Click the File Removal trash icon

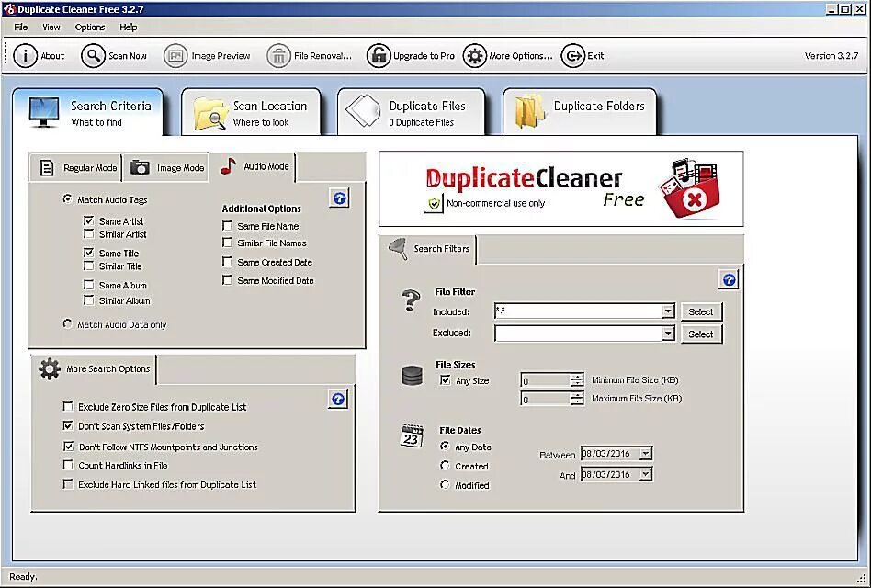(x=279, y=55)
